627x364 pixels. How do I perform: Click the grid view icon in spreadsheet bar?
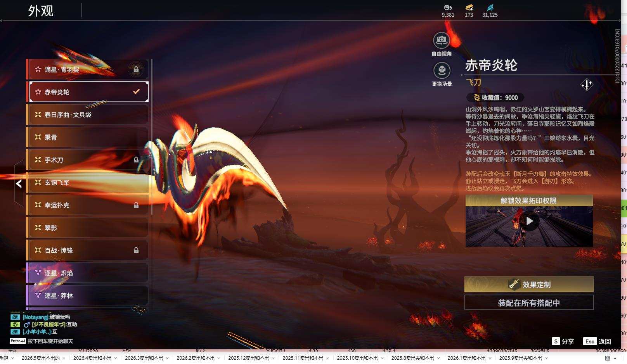[x=608, y=358]
